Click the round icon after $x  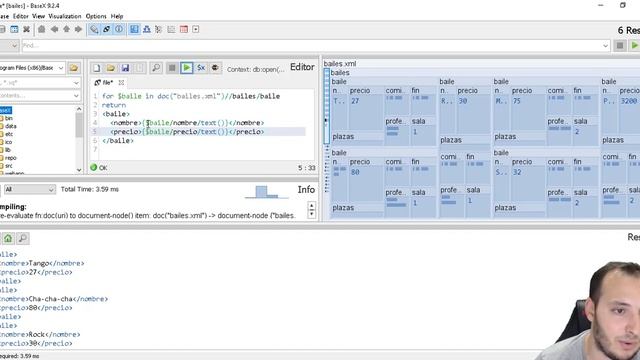pyautogui.click(x=215, y=68)
